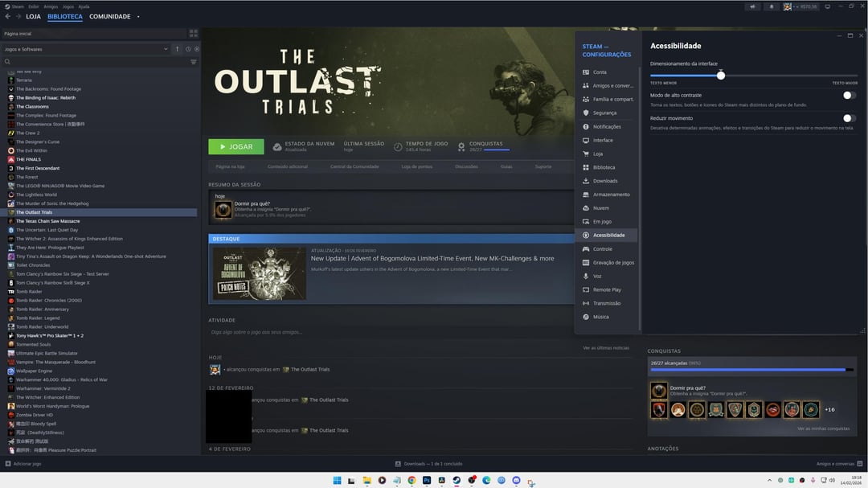Screen dimensions: 868x488
Task: Open the Segurança settings section
Action: [x=604, y=113]
